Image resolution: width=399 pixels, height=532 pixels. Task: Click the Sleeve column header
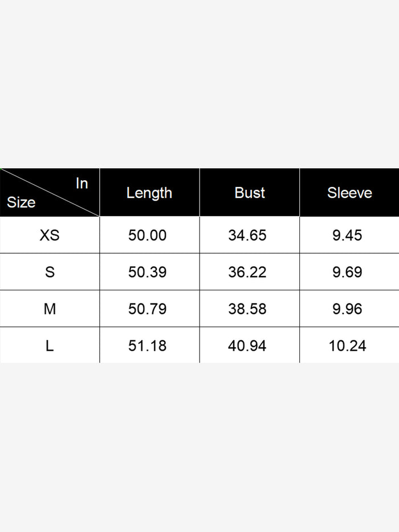(x=349, y=193)
